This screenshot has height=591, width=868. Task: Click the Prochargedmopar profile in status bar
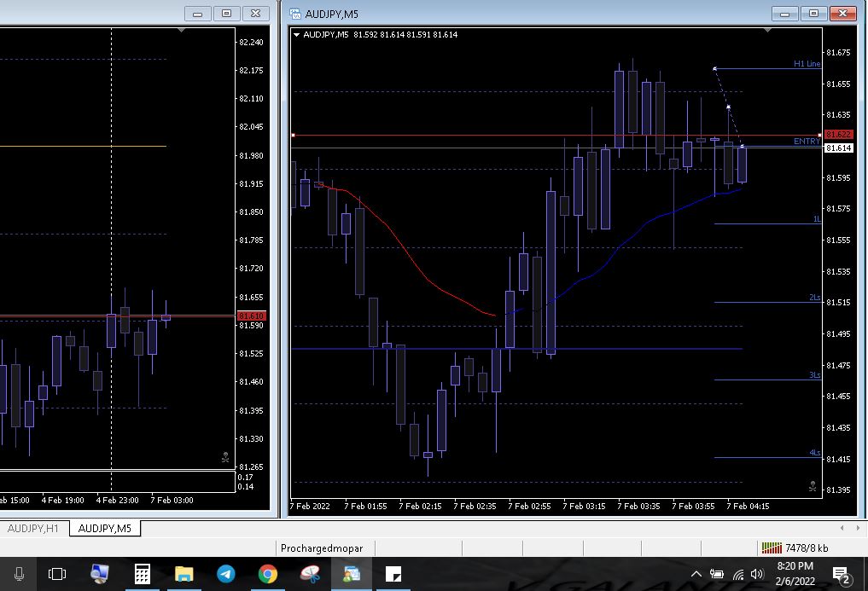(x=322, y=548)
